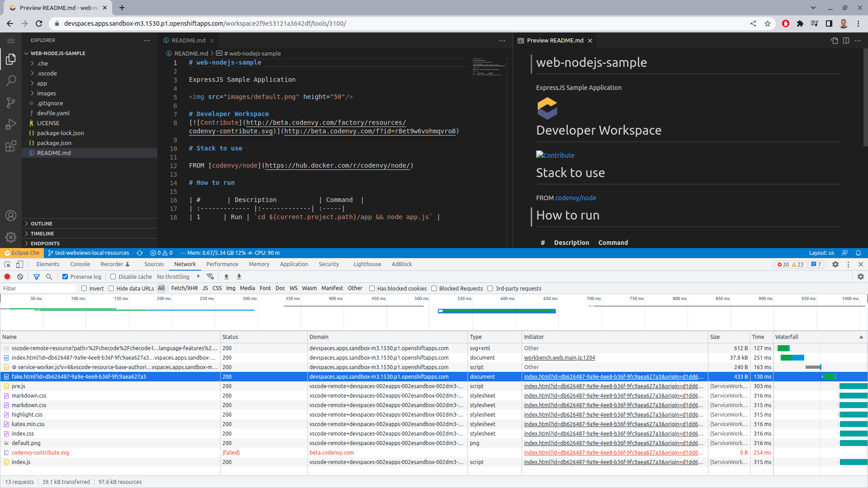
Task: Enable Has blocked cookies filter
Action: tap(372, 289)
